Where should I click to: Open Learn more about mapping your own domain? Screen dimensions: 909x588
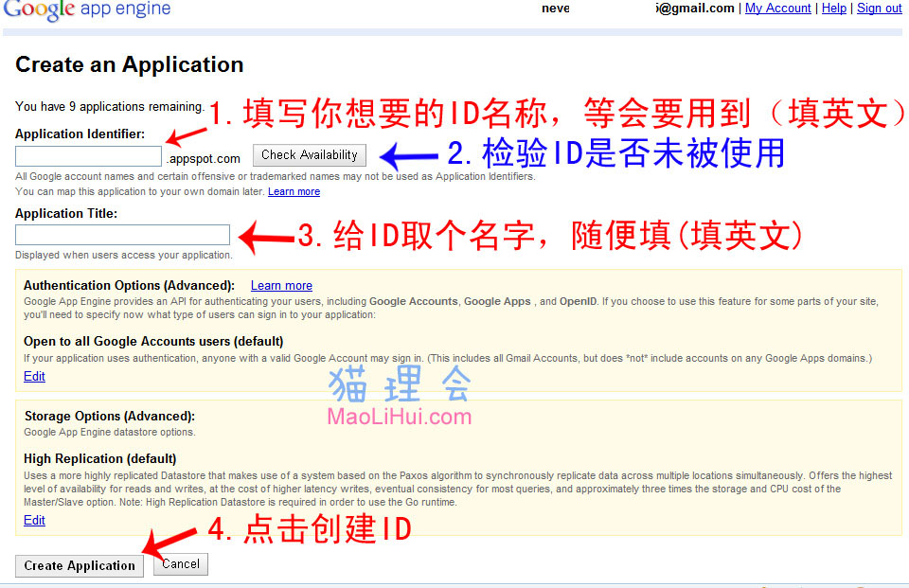294,191
